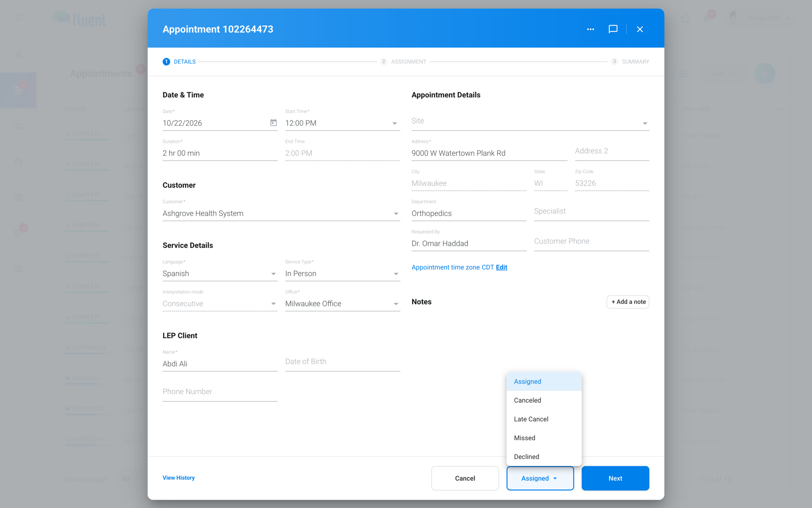Open the Interpretation mode dropdown

click(220, 304)
